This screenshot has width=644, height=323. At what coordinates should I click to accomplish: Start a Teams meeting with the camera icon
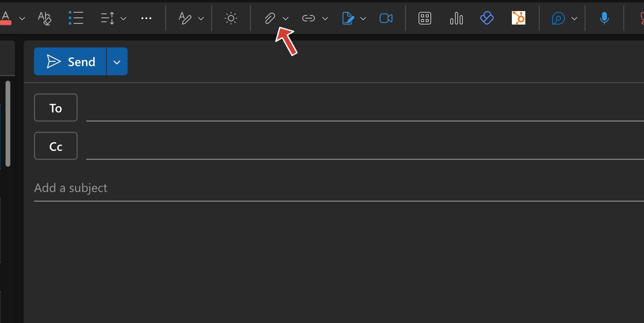point(385,18)
